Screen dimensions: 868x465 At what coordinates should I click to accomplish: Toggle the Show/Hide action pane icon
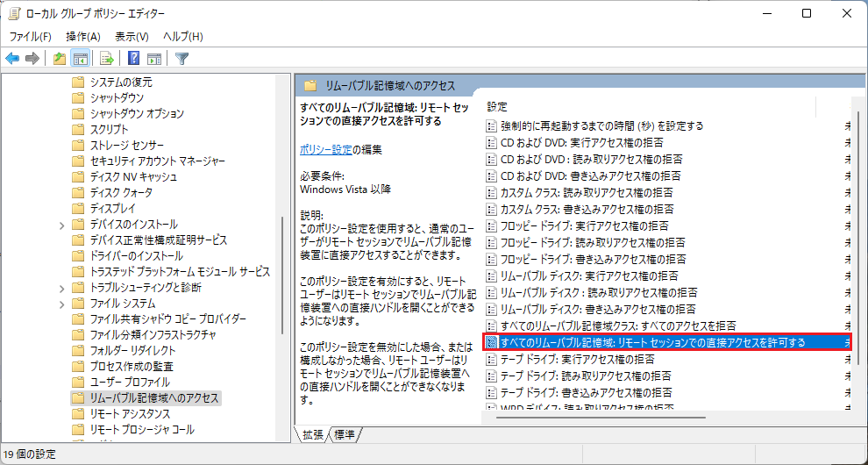point(153,59)
